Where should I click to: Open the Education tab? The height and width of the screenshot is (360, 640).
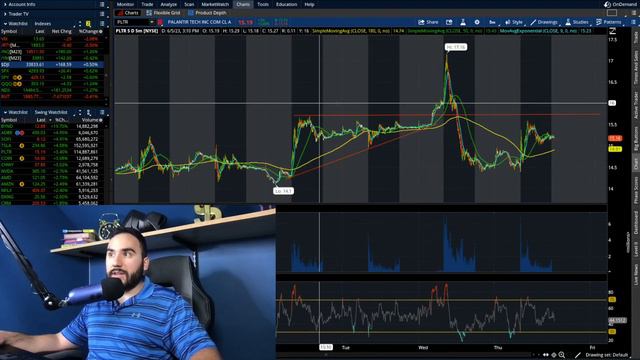[286, 4]
